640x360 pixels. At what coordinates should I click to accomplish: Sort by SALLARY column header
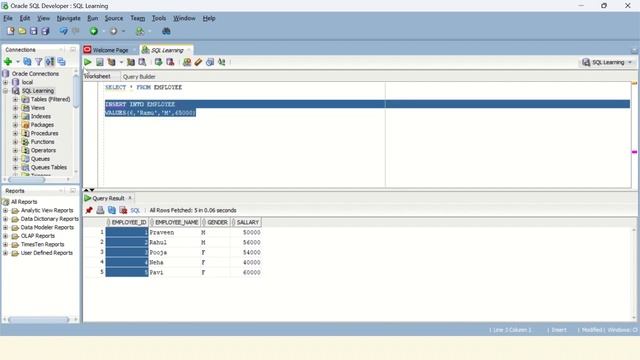(246, 222)
